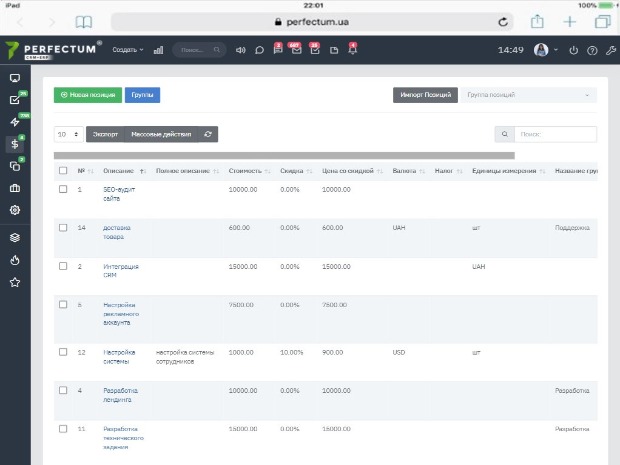
Task: Open the gear settings sidebar icon
Action: pyautogui.click(x=15, y=210)
